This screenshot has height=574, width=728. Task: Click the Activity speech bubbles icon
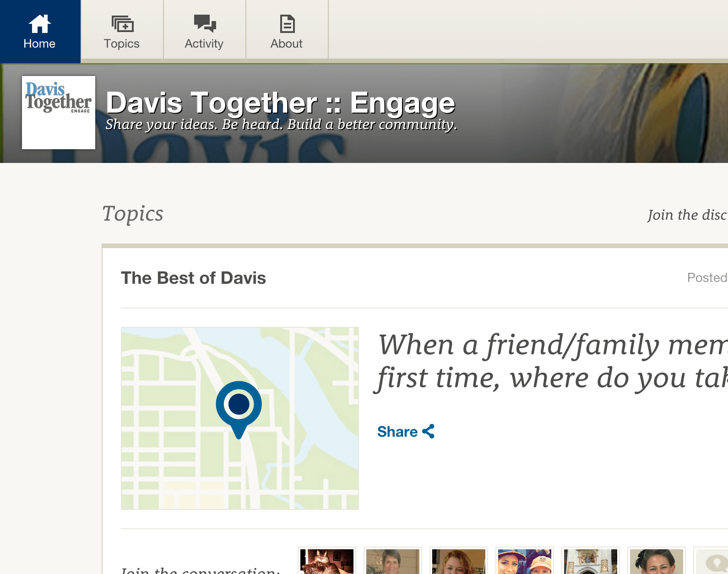tap(205, 23)
